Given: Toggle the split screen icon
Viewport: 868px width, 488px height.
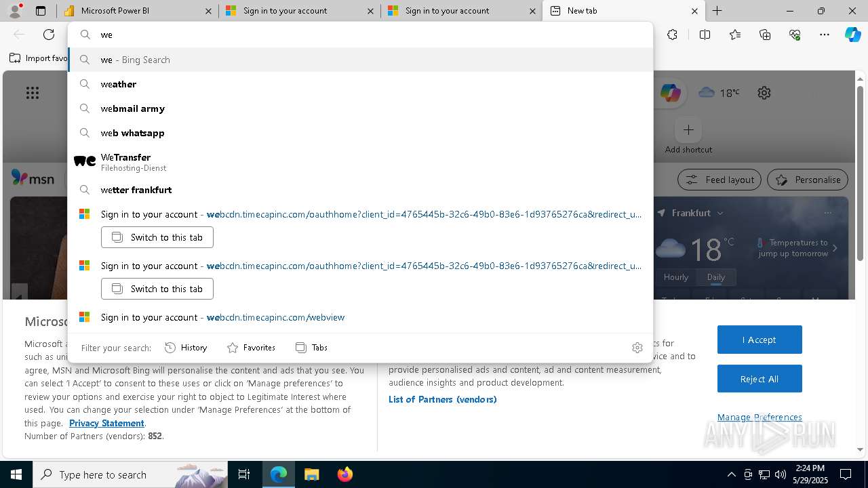Looking at the screenshot, I should 705,35.
